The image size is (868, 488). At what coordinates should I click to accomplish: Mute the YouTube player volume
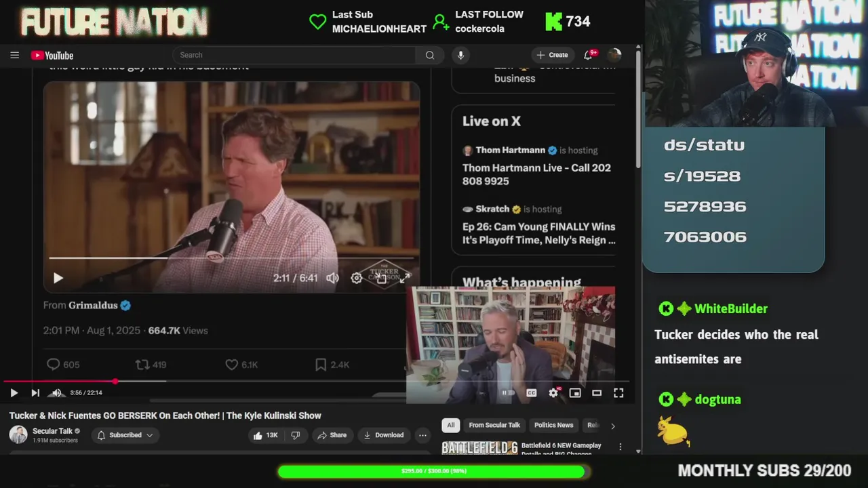point(56,392)
